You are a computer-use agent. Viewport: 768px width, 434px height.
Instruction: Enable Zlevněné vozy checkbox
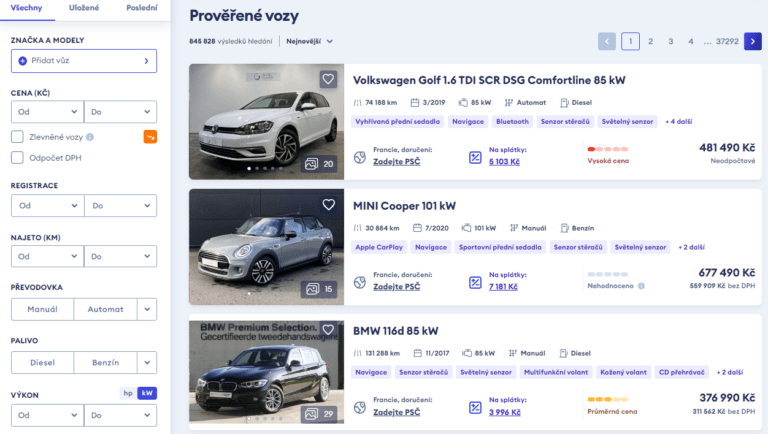[x=18, y=137]
